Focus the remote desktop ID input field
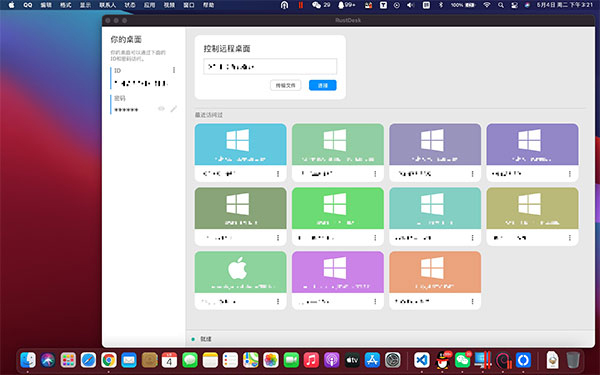 (x=270, y=67)
